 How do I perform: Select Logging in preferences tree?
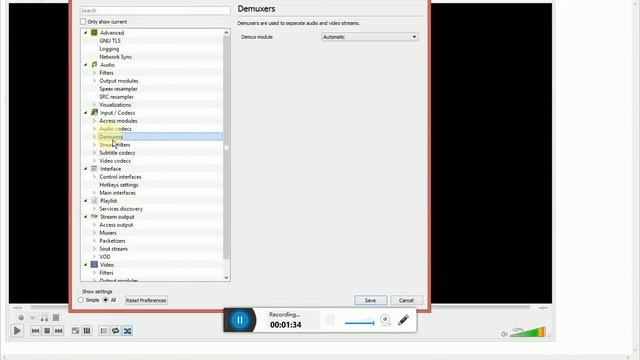[x=109, y=49]
